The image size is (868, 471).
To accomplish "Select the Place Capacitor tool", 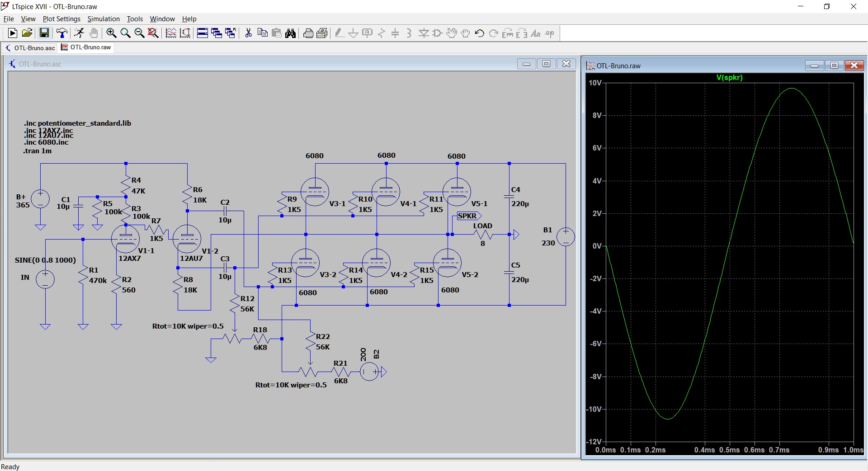I will 395,33.
